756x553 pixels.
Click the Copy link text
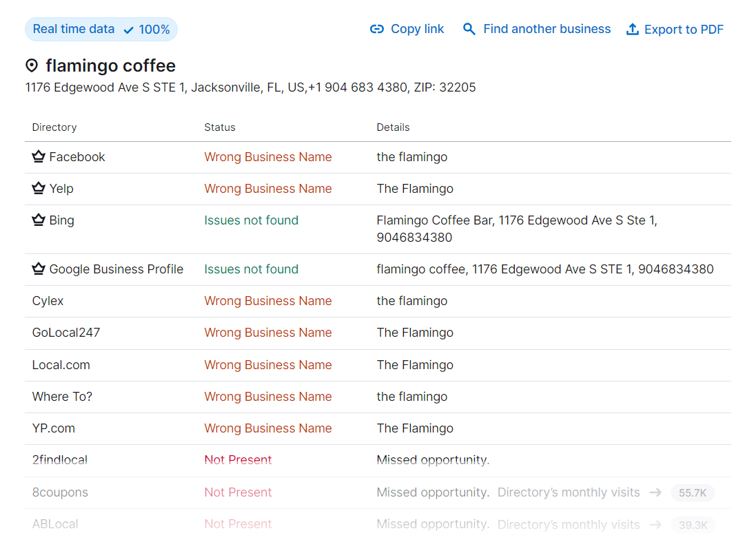(x=417, y=30)
